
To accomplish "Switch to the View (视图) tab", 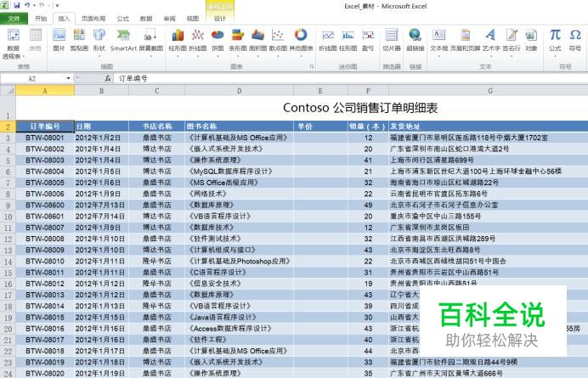I will (193, 19).
